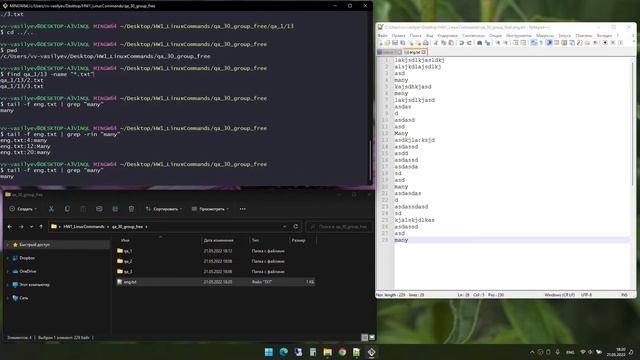Open the three-dots more menu in Explorer
The width and height of the screenshot is (640, 360).
pyautogui.click(x=242, y=209)
